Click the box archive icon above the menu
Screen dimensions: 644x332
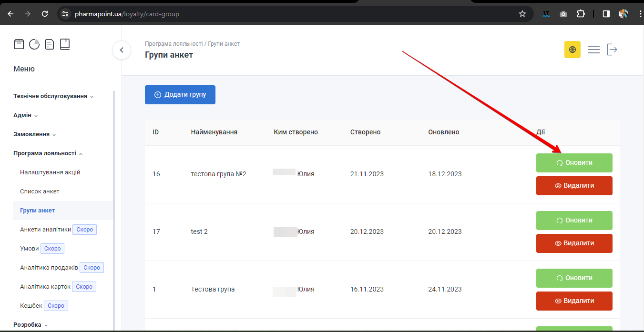coord(19,44)
